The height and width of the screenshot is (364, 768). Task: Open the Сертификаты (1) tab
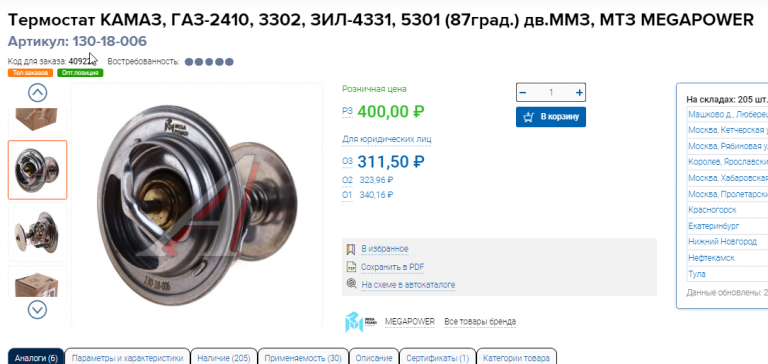tap(437, 358)
